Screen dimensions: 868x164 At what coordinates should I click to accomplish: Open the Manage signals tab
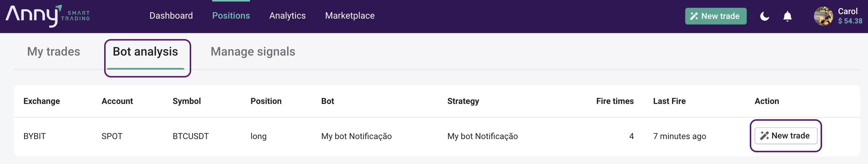pyautogui.click(x=253, y=52)
